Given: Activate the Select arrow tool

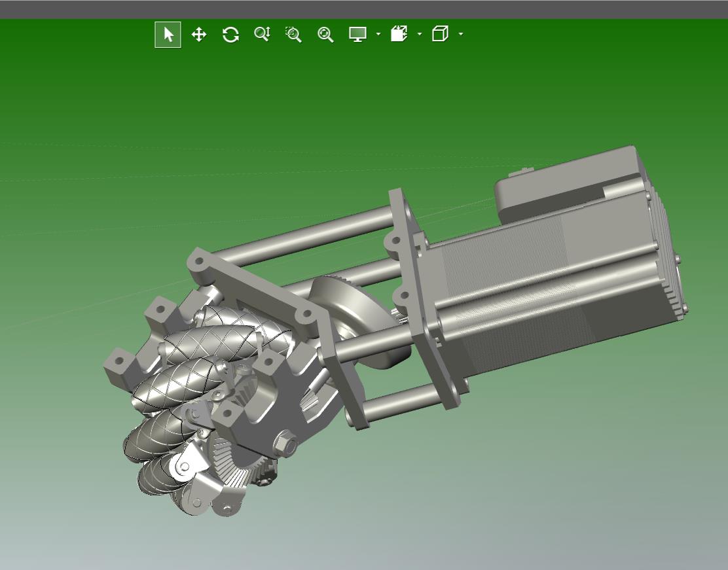Looking at the screenshot, I should (x=168, y=34).
